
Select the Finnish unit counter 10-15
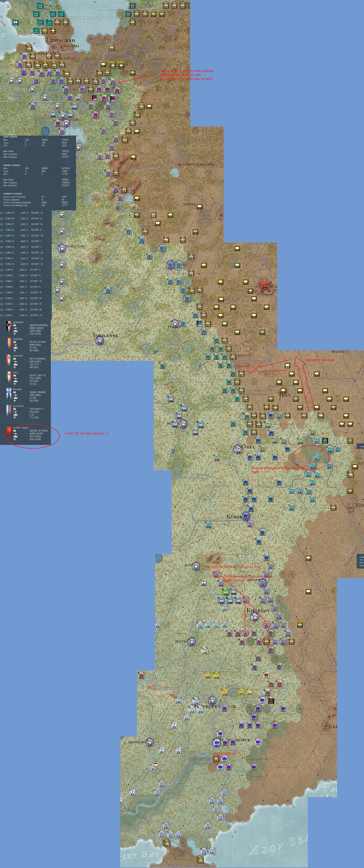pyautogui.click(x=36, y=31)
